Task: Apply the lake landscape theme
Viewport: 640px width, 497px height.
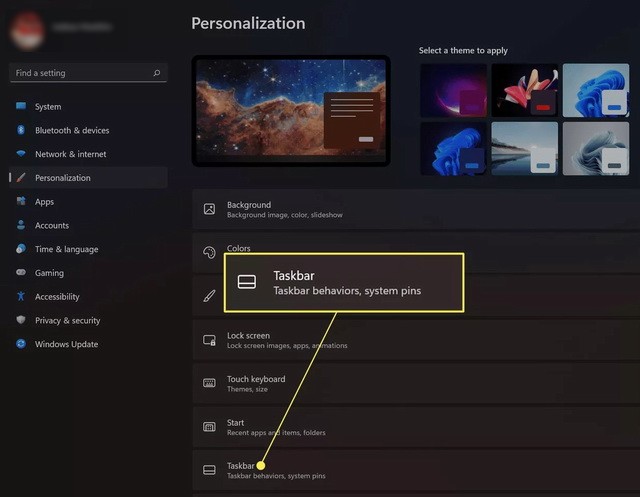Action: tap(524, 149)
